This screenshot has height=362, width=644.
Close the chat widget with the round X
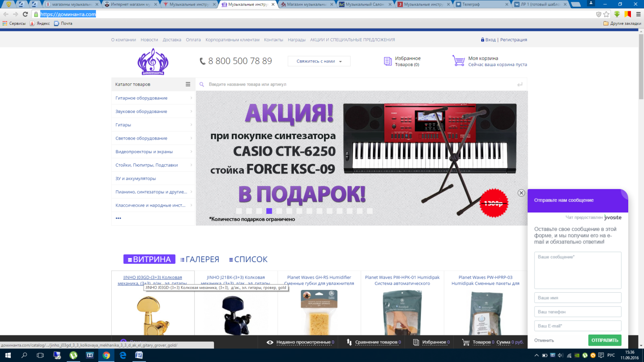pos(521,193)
